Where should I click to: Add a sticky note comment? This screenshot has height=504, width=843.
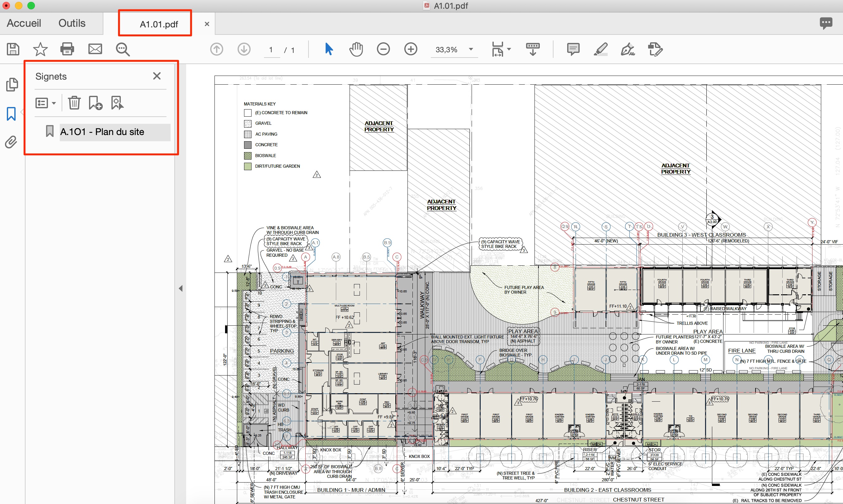pyautogui.click(x=573, y=49)
